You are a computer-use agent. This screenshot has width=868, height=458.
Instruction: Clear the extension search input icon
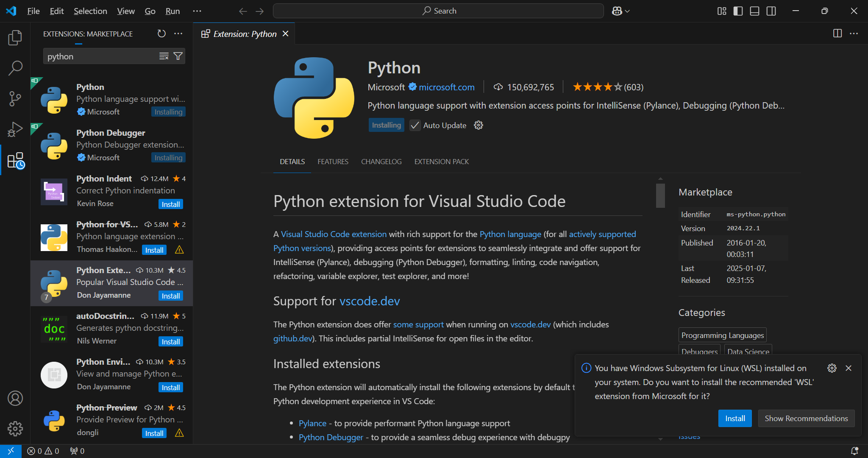(x=164, y=56)
